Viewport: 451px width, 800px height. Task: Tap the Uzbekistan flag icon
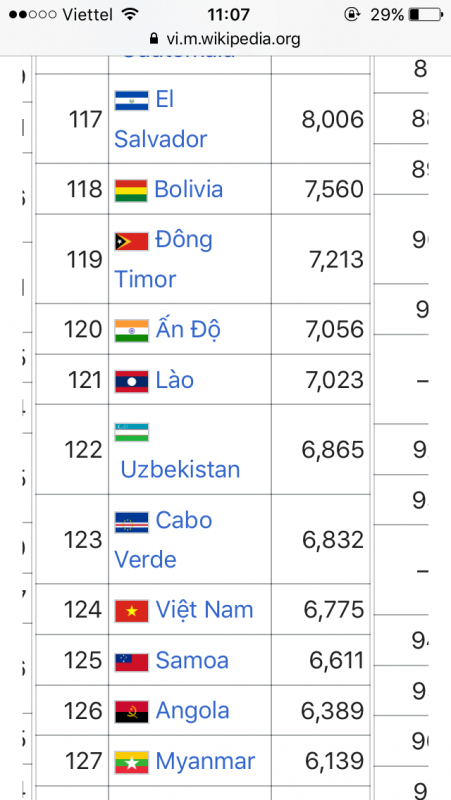(x=132, y=432)
